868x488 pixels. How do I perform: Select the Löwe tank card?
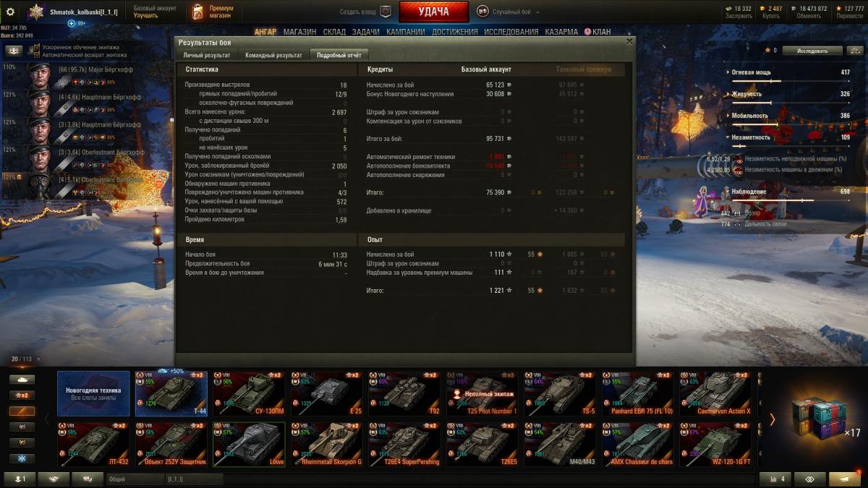[x=249, y=445]
